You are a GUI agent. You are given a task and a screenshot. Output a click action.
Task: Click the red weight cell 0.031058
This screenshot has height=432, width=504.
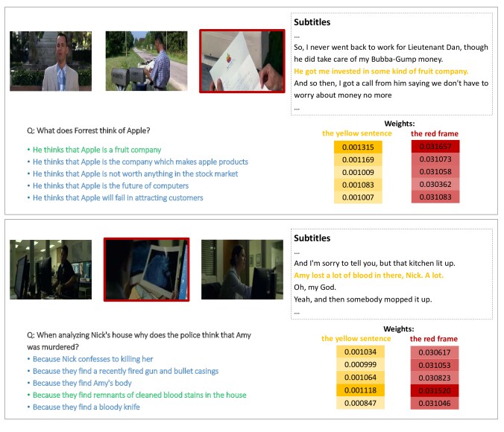[x=435, y=171]
